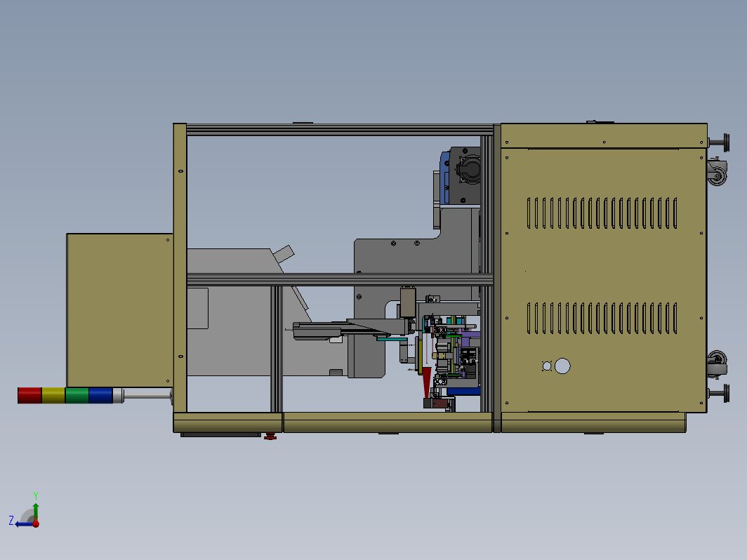Select the green segment of the signal tower light

pos(77,395)
